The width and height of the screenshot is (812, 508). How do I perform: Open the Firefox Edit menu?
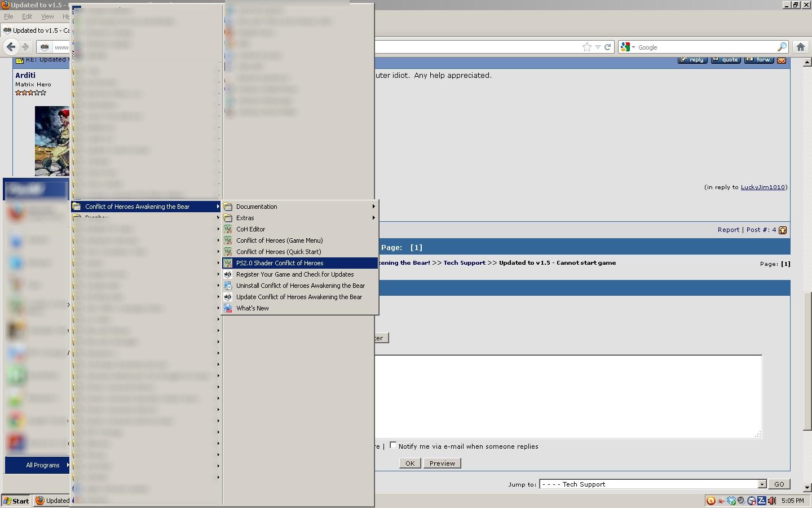(27, 16)
